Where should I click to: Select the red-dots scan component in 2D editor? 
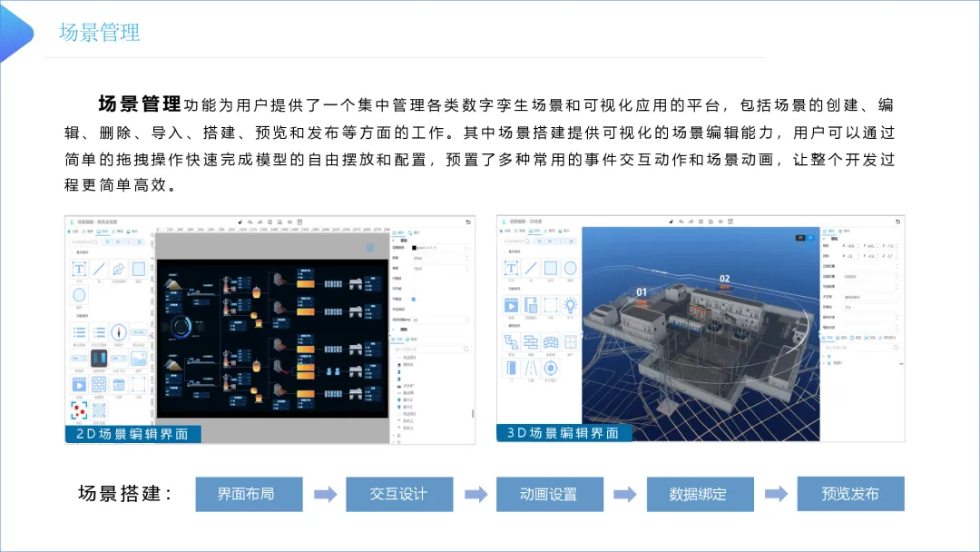pyautogui.click(x=79, y=410)
